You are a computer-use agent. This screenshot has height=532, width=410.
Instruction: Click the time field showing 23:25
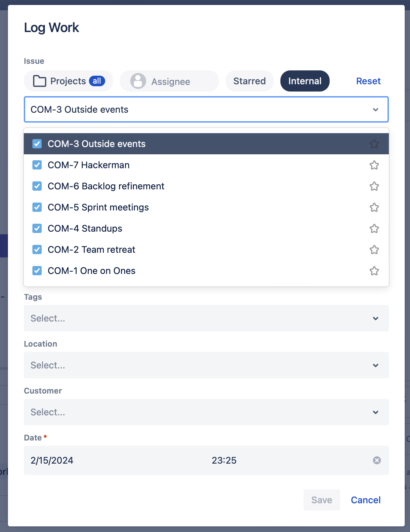pyautogui.click(x=224, y=460)
